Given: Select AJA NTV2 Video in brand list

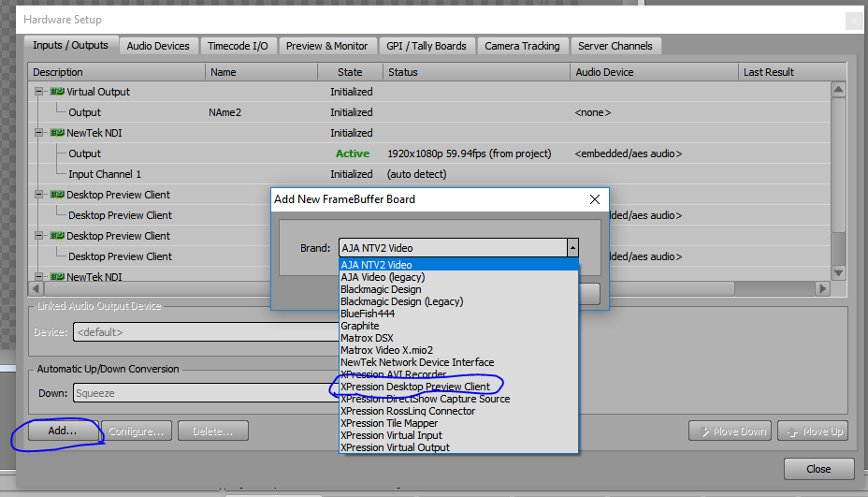Looking at the screenshot, I should coord(458,265).
